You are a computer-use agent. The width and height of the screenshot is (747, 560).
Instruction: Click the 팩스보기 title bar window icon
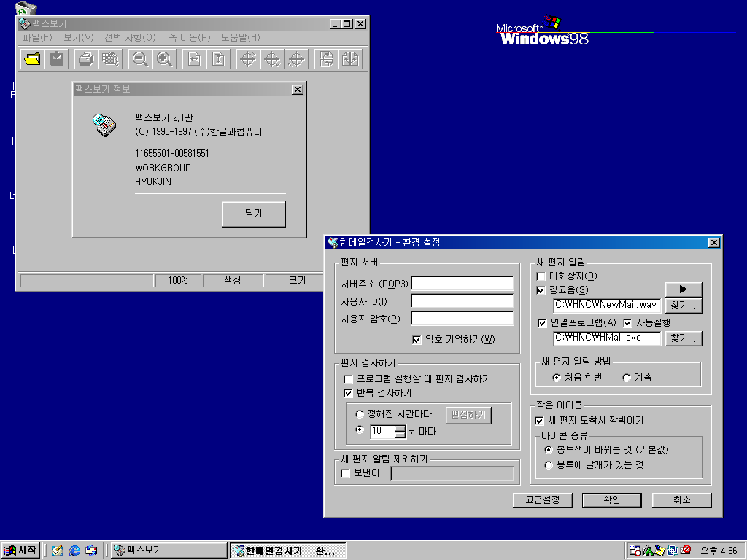tap(24, 23)
